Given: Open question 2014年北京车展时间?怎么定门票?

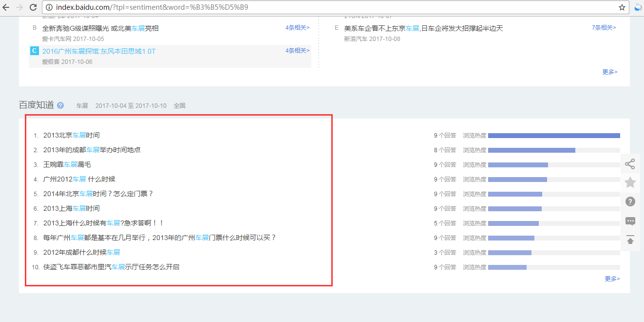Looking at the screenshot, I should pos(98,194).
